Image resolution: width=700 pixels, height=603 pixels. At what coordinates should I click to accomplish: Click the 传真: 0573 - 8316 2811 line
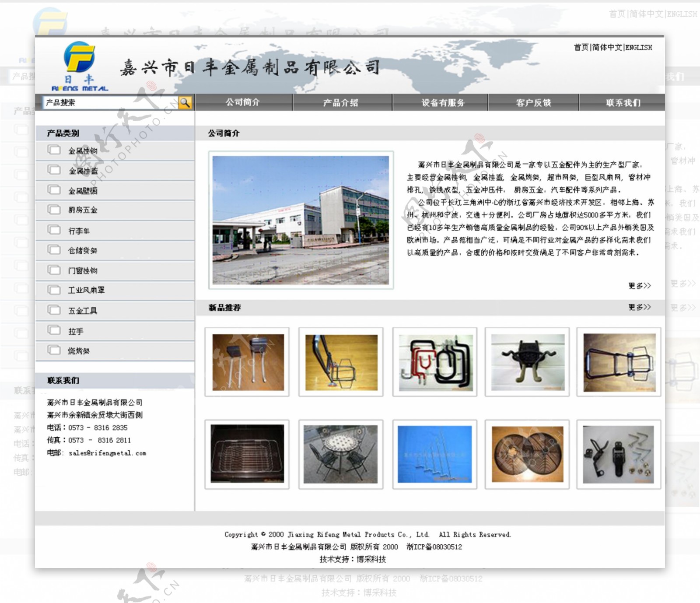pyautogui.click(x=89, y=440)
